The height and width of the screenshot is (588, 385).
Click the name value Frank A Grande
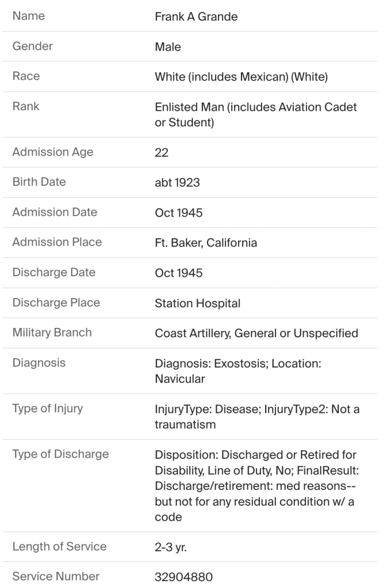pyautogui.click(x=196, y=17)
